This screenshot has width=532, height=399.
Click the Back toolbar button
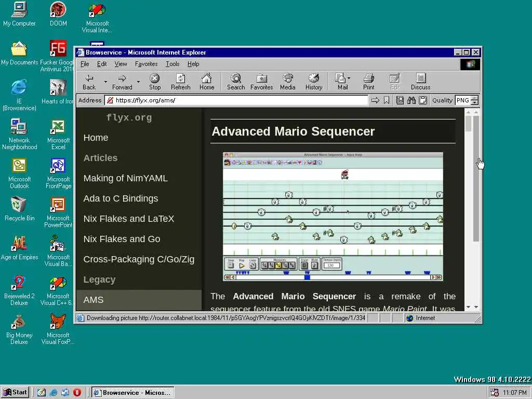point(89,82)
